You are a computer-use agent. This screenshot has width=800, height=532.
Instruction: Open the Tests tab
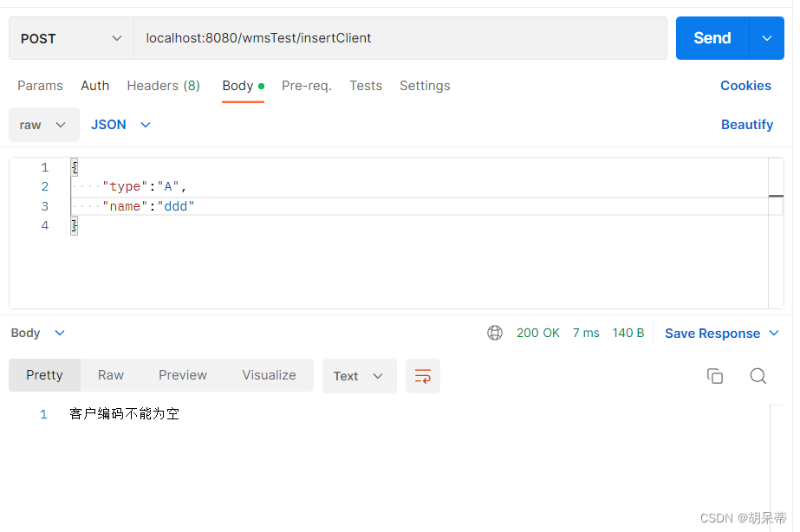(365, 86)
